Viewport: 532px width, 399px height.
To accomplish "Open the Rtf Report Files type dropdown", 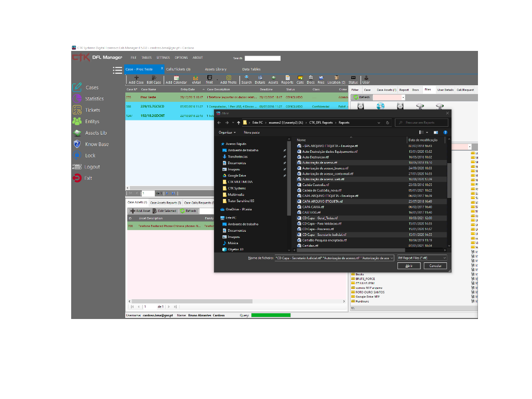I will [421, 258].
